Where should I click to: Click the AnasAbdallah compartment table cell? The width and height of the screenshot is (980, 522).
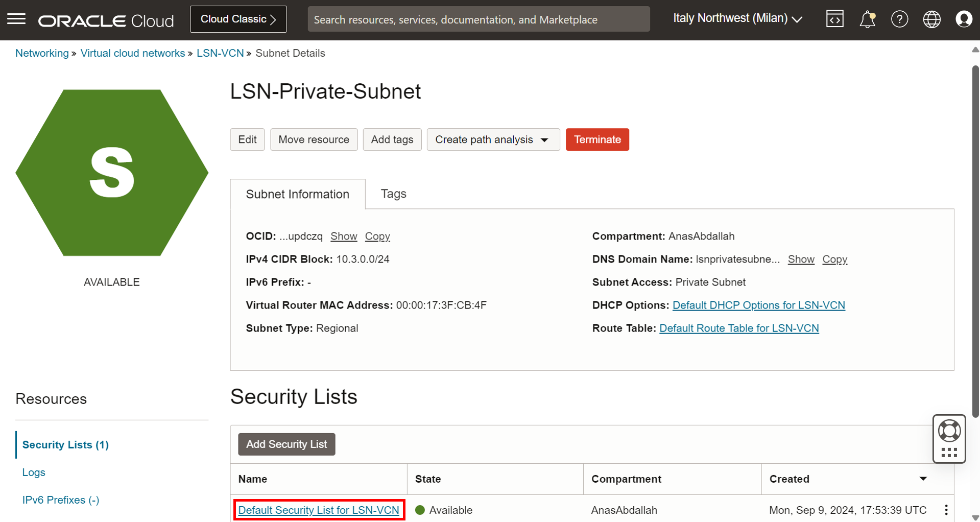click(624, 510)
